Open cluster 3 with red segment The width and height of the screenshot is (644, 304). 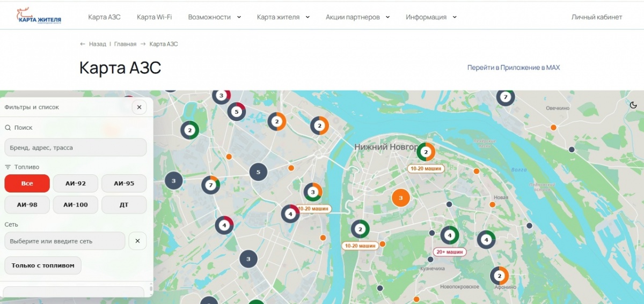click(221, 96)
